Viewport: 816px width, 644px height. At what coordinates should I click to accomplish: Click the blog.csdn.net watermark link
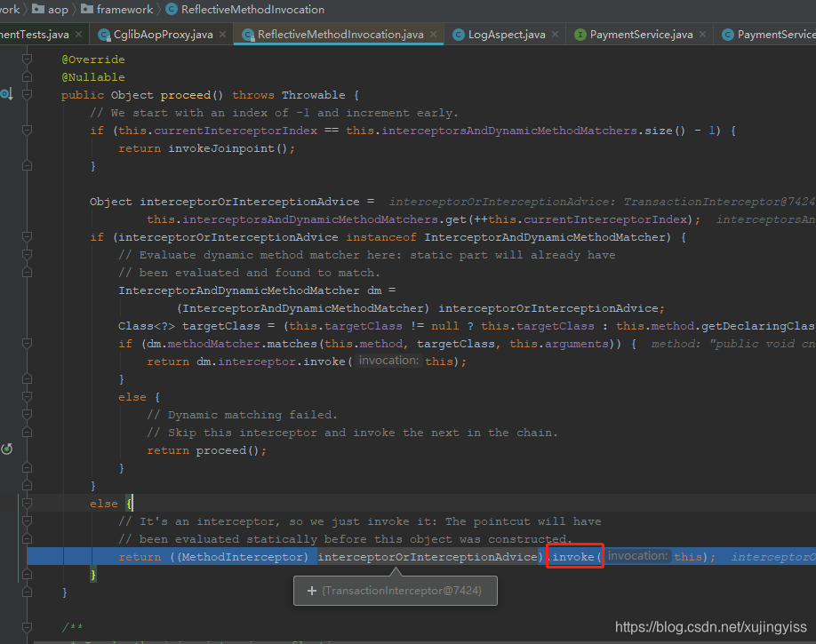(x=710, y=626)
